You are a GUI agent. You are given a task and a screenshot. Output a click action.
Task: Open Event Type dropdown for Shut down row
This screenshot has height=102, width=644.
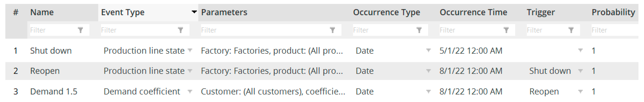pos(190,50)
